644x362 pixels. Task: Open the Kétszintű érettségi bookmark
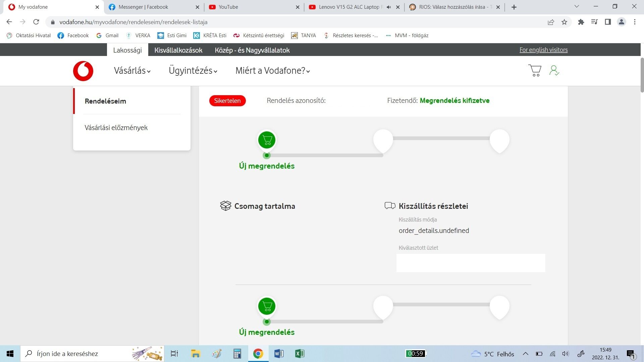pos(259,36)
